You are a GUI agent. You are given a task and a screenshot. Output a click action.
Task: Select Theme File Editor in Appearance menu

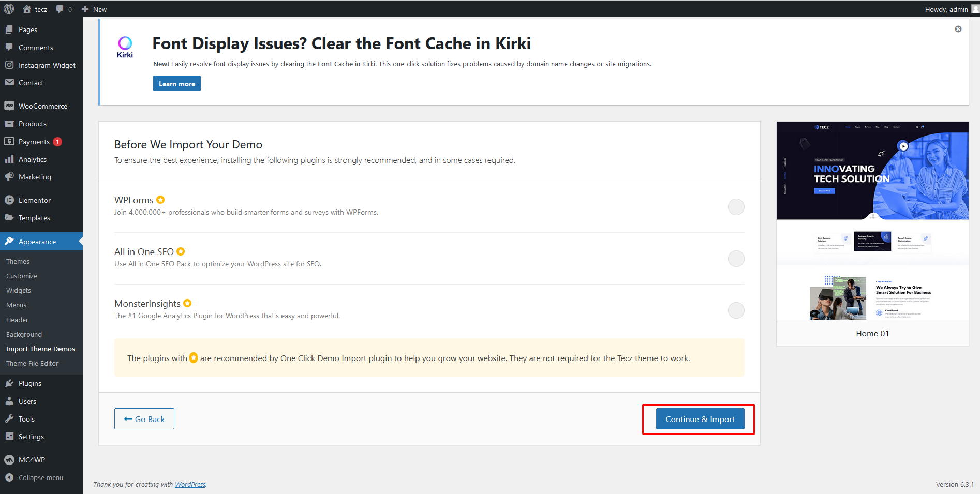[32, 364]
